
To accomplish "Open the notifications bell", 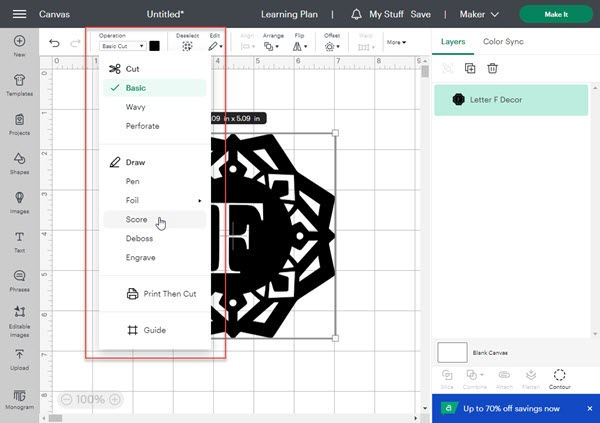I will coord(358,15).
